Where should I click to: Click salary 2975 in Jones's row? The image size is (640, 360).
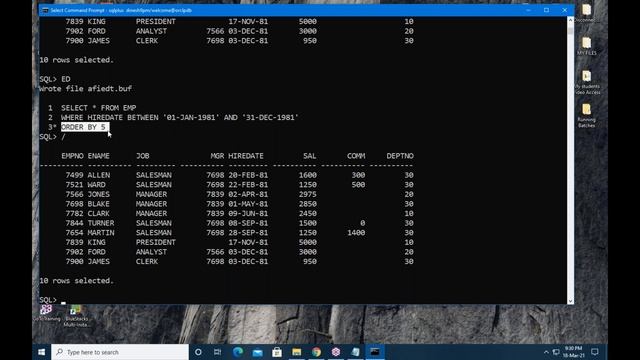tap(307, 194)
